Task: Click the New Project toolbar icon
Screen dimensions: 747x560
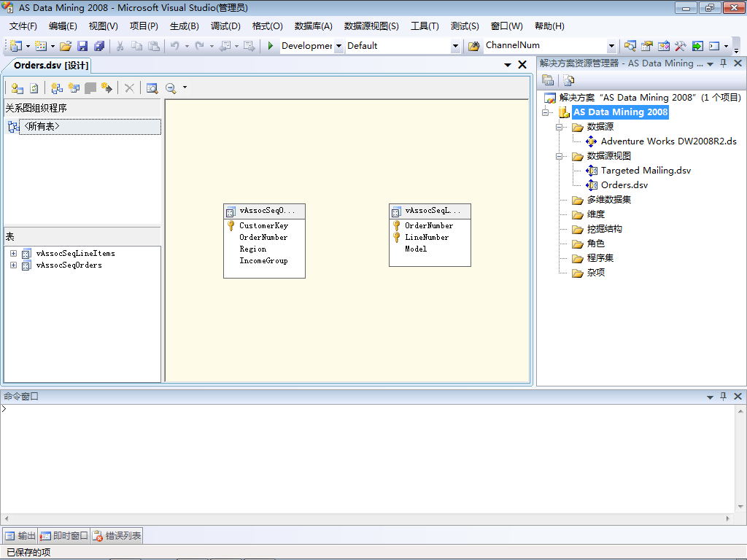Action: pos(16,46)
